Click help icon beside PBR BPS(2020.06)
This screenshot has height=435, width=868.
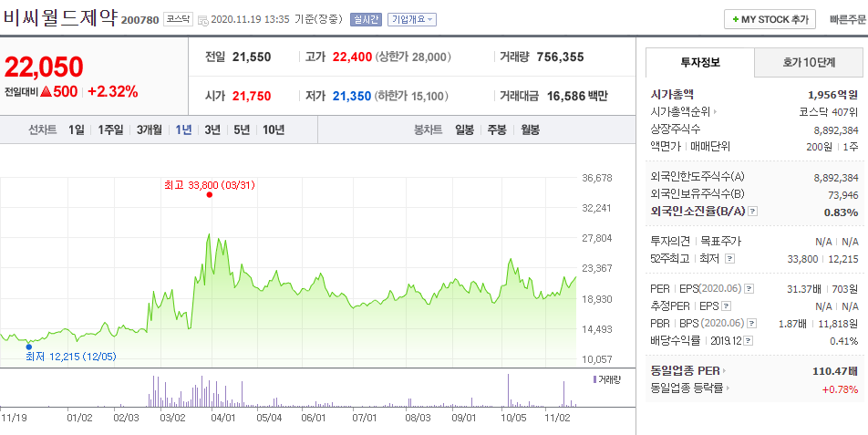click(x=751, y=323)
